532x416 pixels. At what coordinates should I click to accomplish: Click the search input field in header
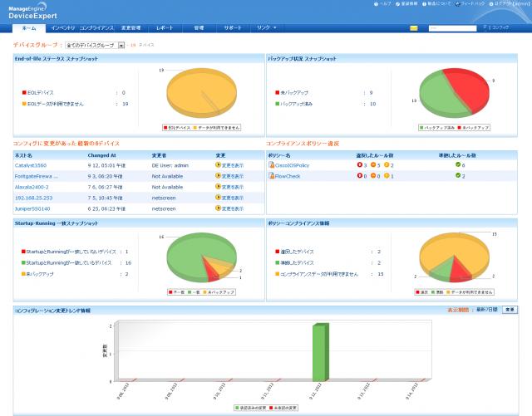[452, 28]
